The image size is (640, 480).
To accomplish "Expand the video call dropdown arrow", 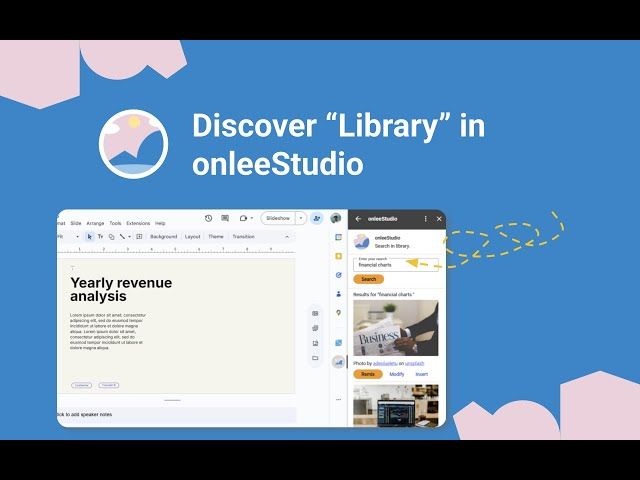I will tap(252, 218).
